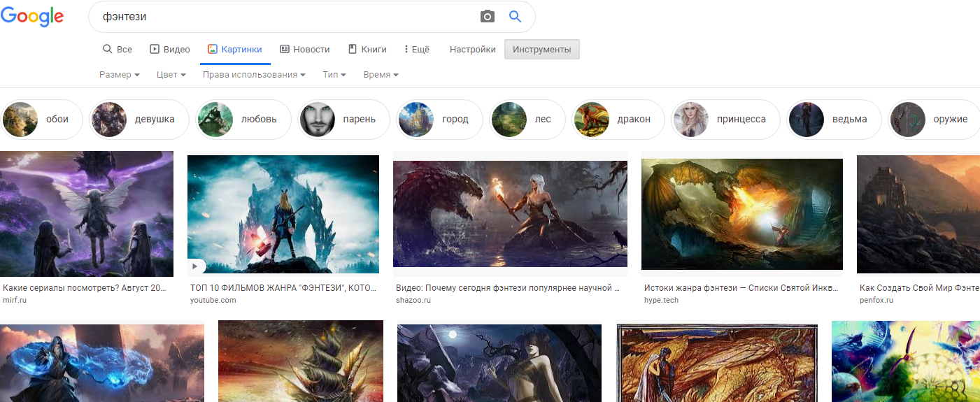Click the play icon on the YouTube thumbnail
This screenshot has width=980, height=402.
(x=196, y=266)
